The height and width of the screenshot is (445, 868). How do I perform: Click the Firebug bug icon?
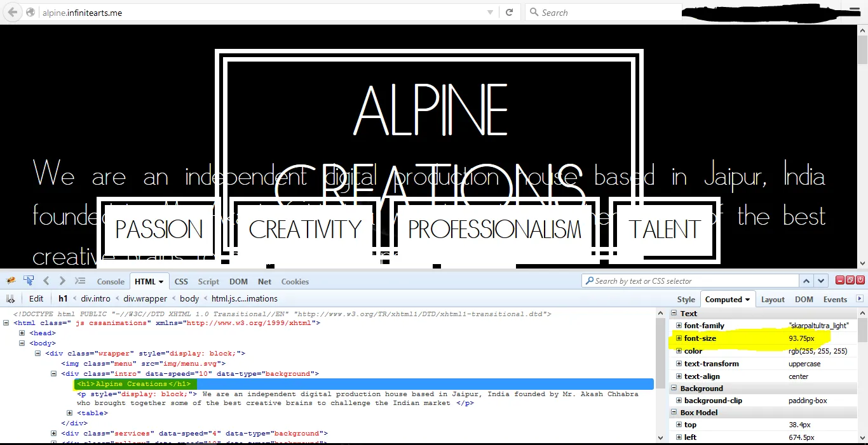coord(11,281)
